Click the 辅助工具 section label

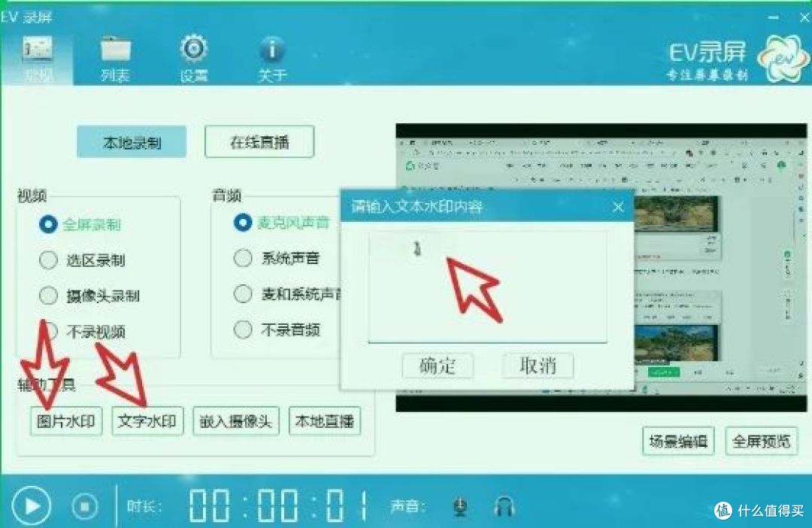(47, 384)
